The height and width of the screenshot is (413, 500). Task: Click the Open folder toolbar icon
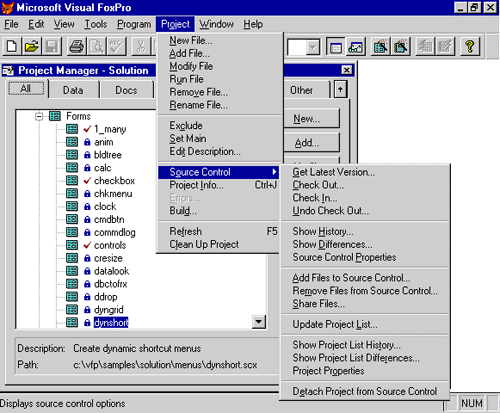[x=32, y=46]
